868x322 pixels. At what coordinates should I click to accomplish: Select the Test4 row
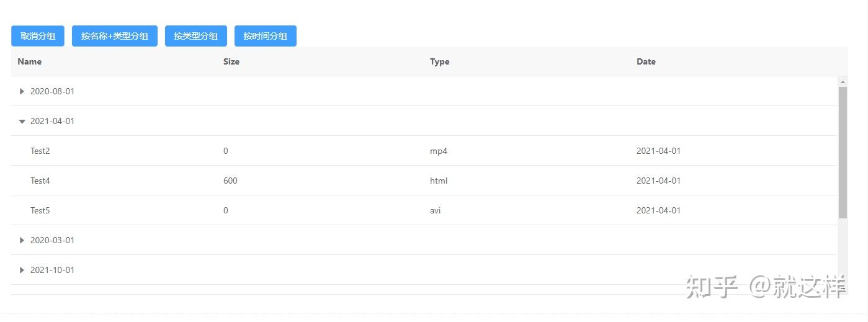pos(40,181)
